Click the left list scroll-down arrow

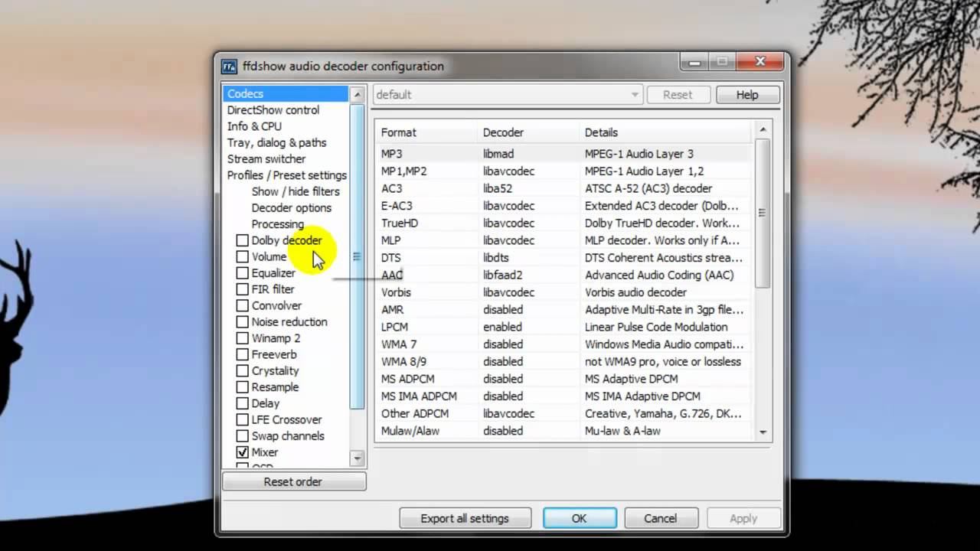[x=357, y=458]
